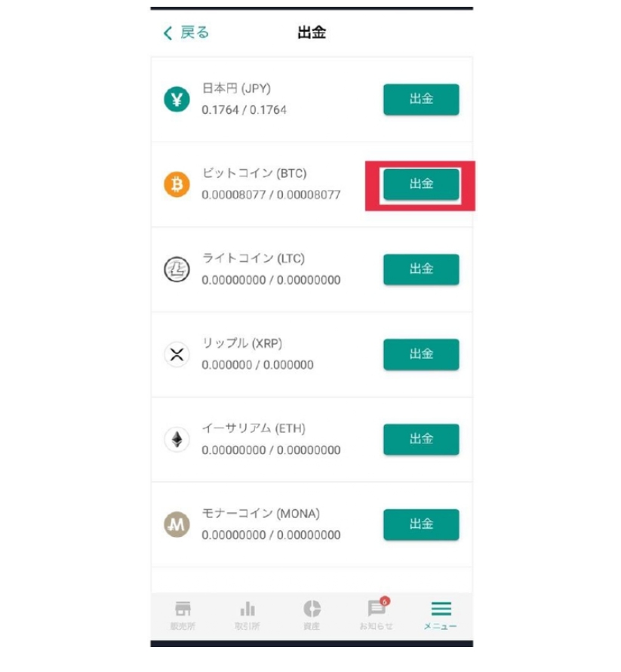This screenshot has height=672, width=621.
Task: Tap 出金 for Ripple (XRP)
Action: 421,354
